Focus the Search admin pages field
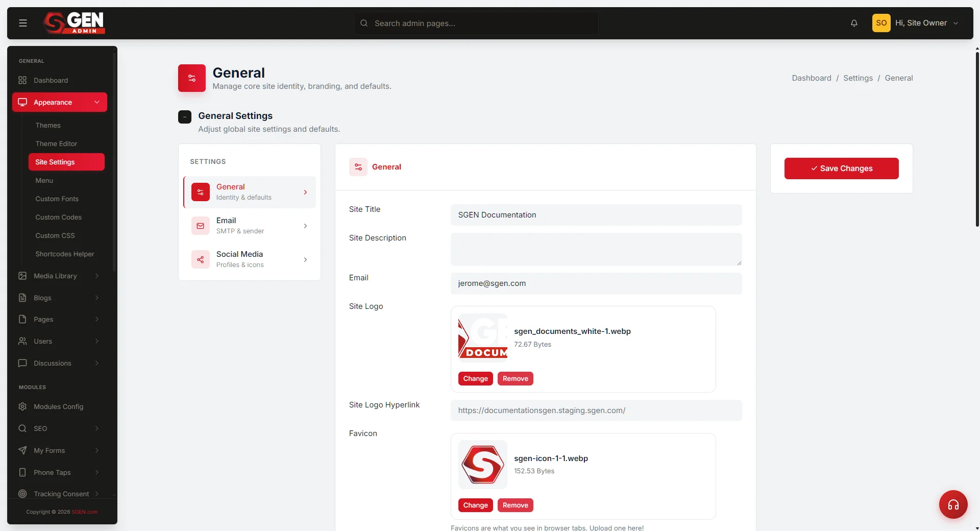This screenshot has width=980, height=531. pyautogui.click(x=476, y=23)
